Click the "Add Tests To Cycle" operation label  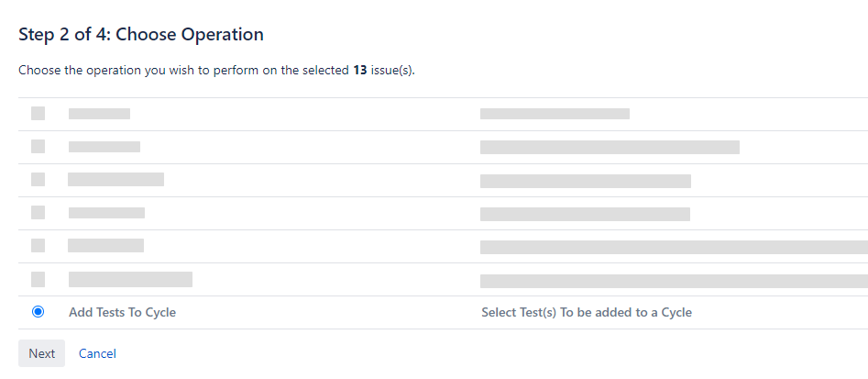[122, 312]
